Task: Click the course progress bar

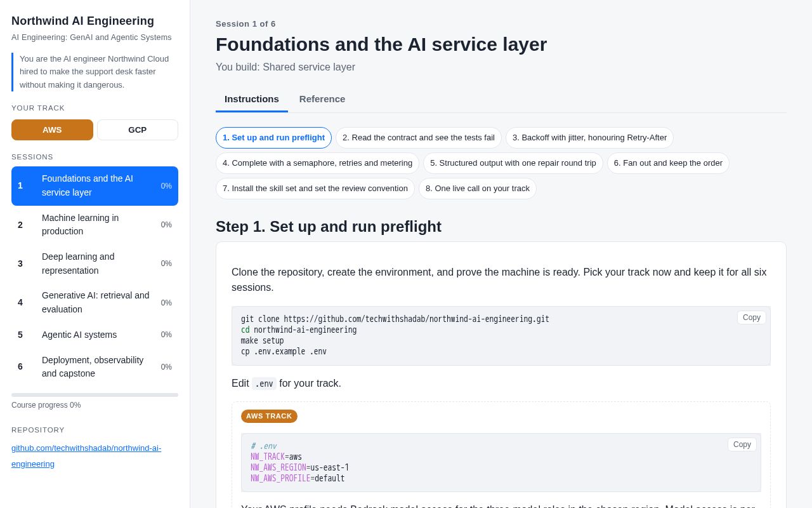Action: (x=95, y=395)
